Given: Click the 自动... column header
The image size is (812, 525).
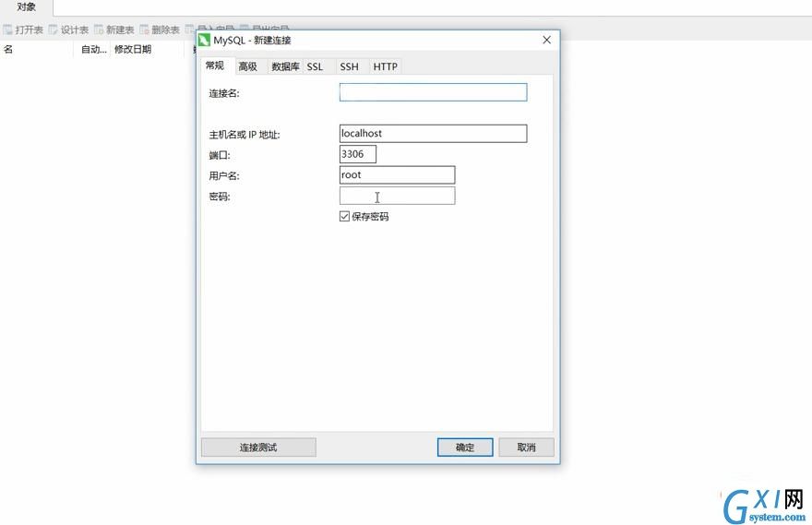Looking at the screenshot, I should point(93,49).
